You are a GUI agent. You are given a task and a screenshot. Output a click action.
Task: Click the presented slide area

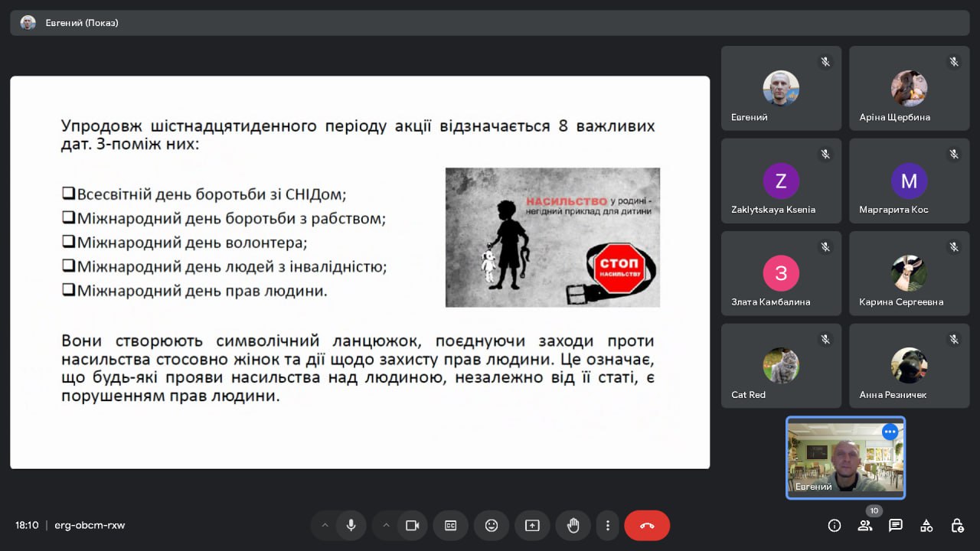(360, 272)
